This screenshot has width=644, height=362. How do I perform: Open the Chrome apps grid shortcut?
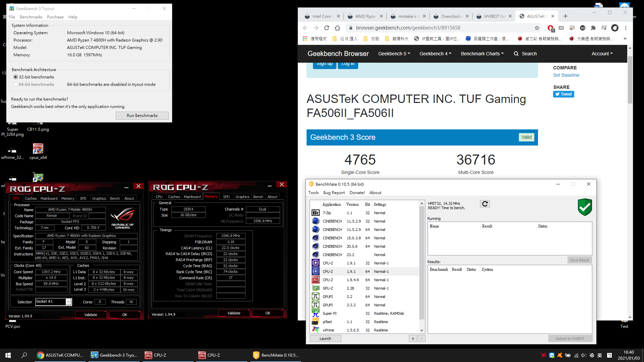tap(305, 39)
